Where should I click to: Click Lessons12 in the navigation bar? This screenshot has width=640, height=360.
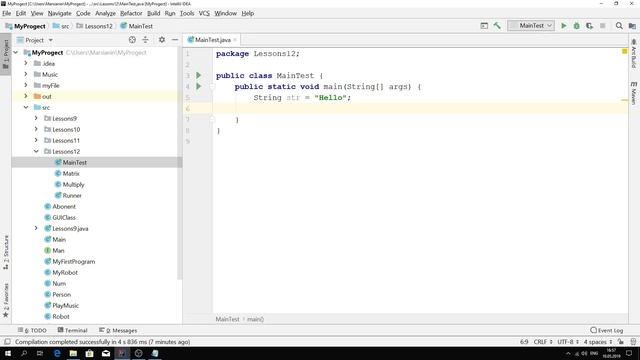pos(94,26)
